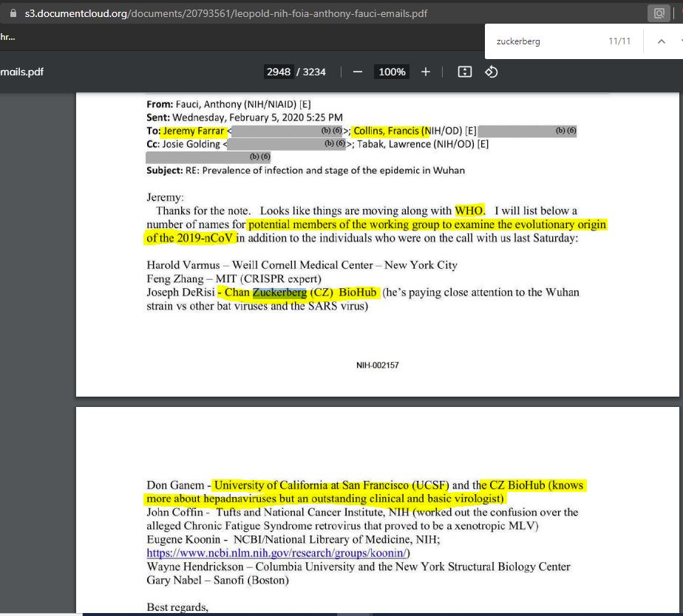This screenshot has width=683, height=616.
Task: Zoom out with the minus button
Action: pos(358,72)
